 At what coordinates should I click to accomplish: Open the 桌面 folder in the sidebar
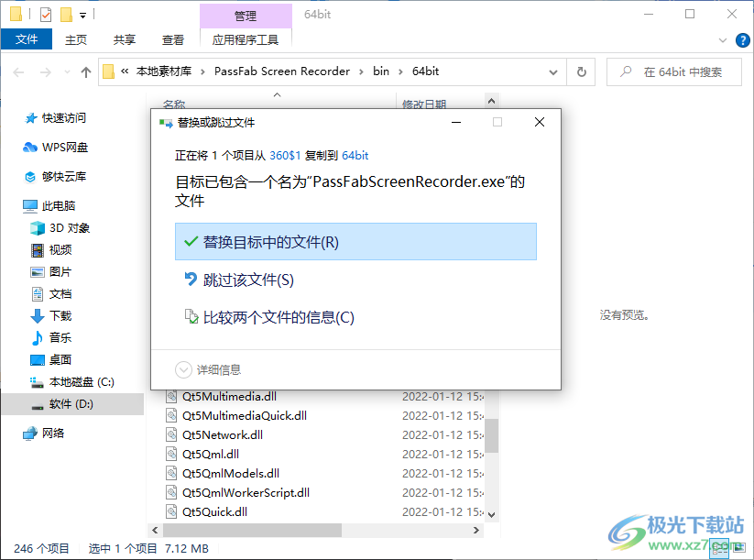60,360
